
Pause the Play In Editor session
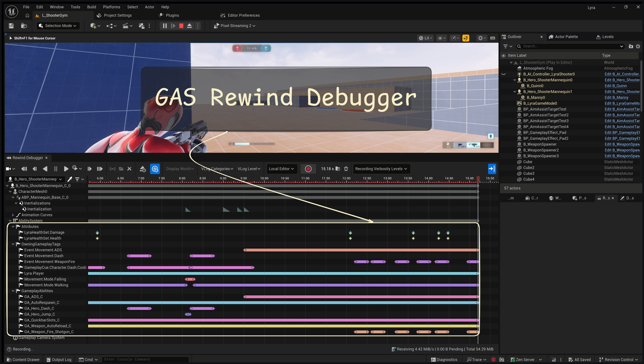pos(165,26)
